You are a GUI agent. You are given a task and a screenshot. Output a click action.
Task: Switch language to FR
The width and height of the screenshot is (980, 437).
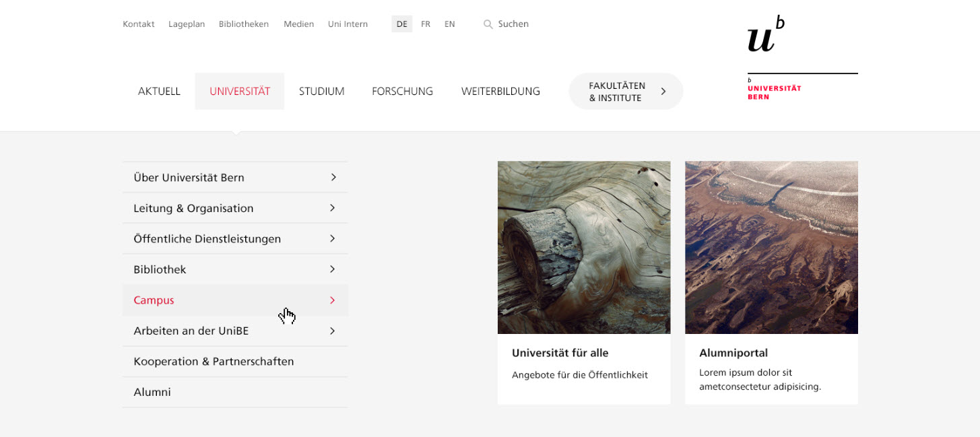coord(426,24)
